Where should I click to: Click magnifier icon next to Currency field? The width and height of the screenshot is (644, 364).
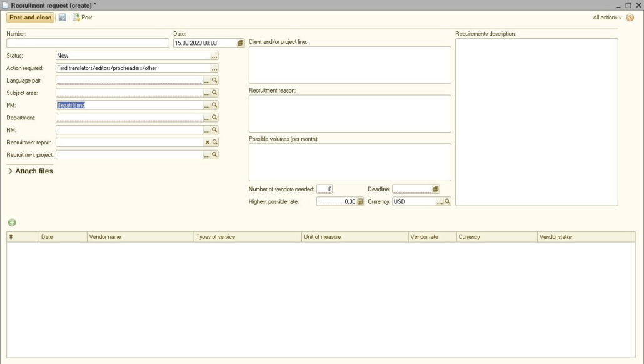point(447,202)
